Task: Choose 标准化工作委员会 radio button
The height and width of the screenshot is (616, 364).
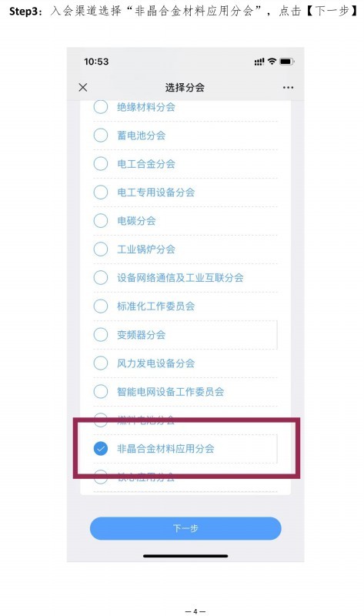Action: (x=101, y=306)
